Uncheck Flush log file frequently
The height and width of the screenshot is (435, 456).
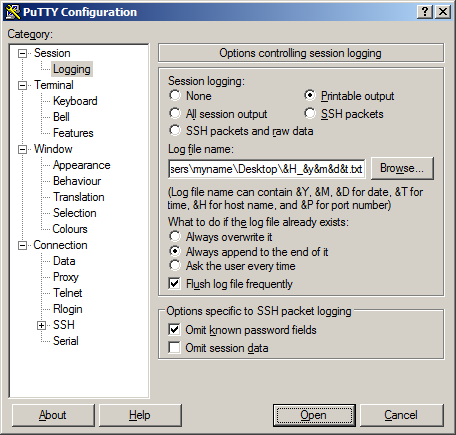pyautogui.click(x=174, y=284)
